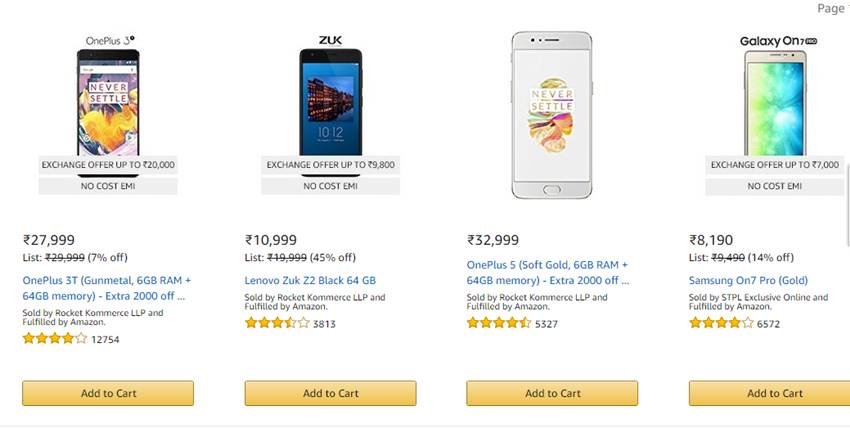Open the Lenovo Zuk Z2 Black 64 GB link

pos(310,281)
